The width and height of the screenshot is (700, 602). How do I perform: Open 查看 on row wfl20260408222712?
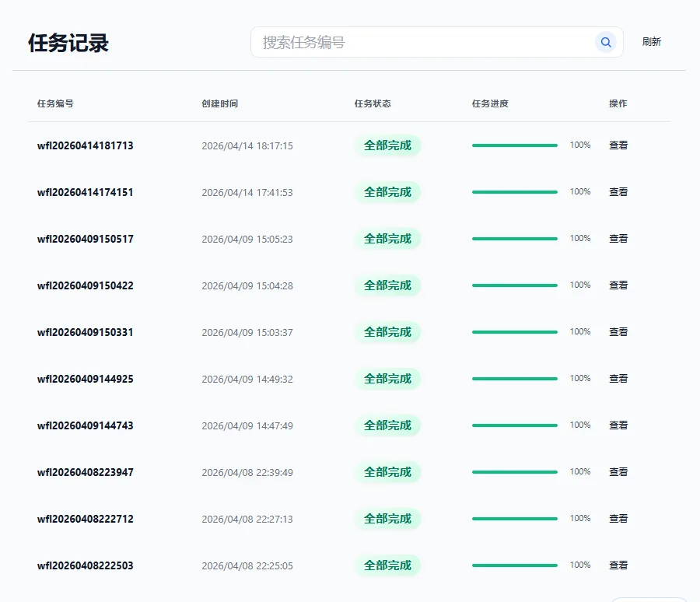coord(618,519)
